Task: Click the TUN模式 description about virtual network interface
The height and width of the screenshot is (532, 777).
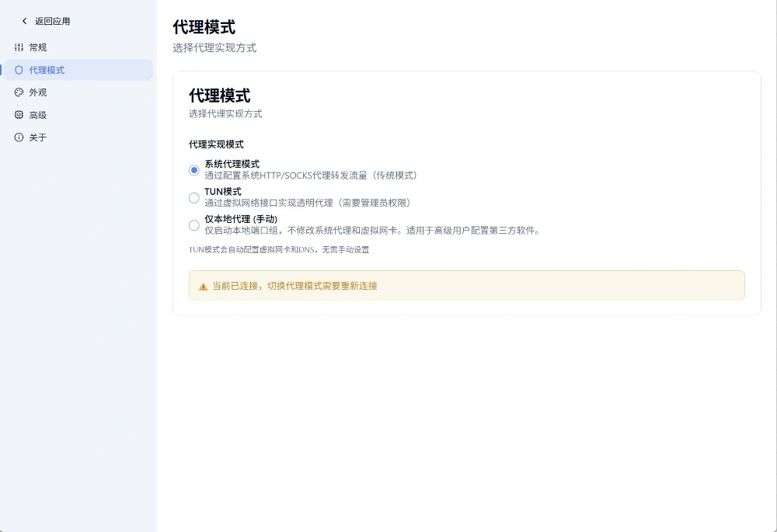Action: 307,203
